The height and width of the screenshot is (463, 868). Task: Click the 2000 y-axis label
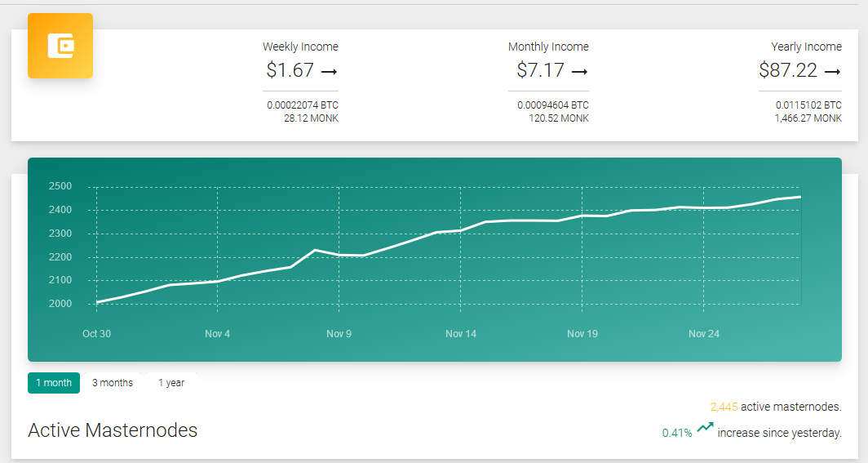60,304
